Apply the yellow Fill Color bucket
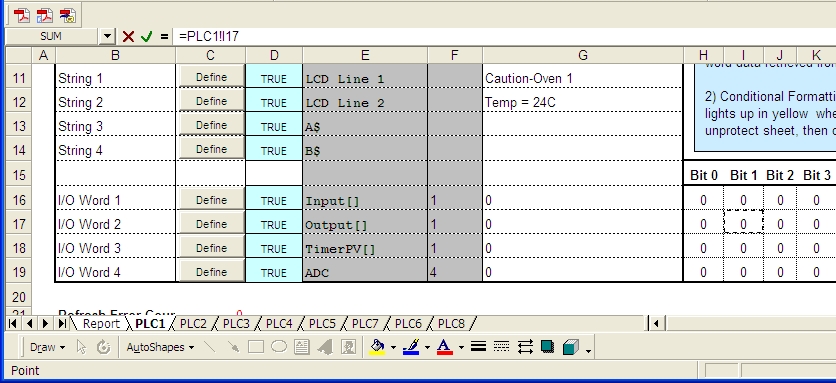 click(x=377, y=347)
